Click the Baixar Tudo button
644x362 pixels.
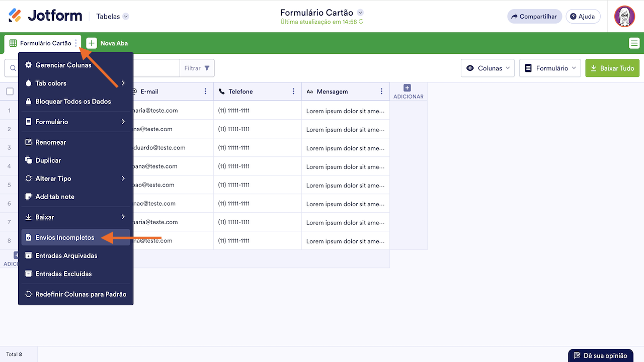(x=612, y=68)
